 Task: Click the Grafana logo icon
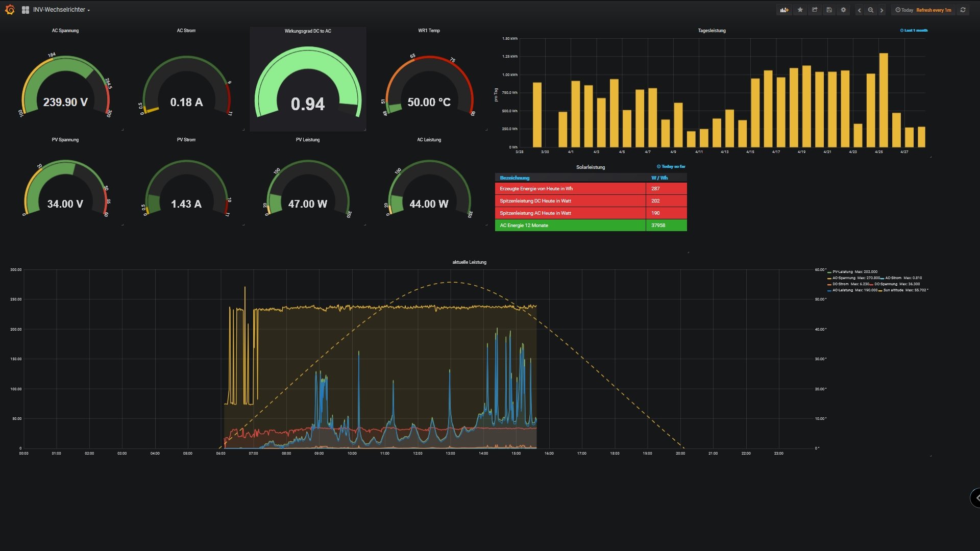pos(10,10)
